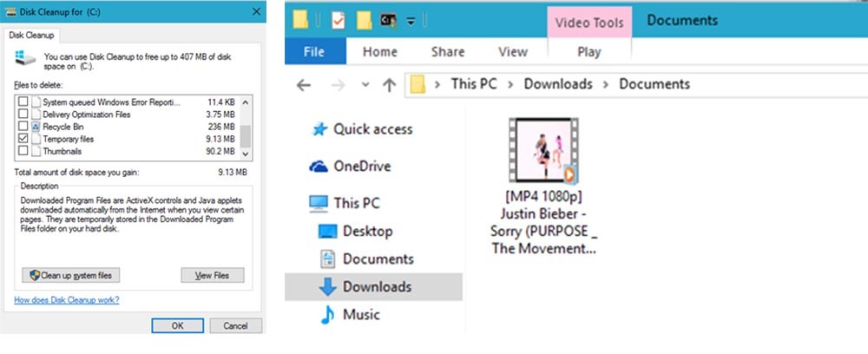868x354 pixels.
Task: Select Desktop label under This PC
Action: (x=367, y=231)
